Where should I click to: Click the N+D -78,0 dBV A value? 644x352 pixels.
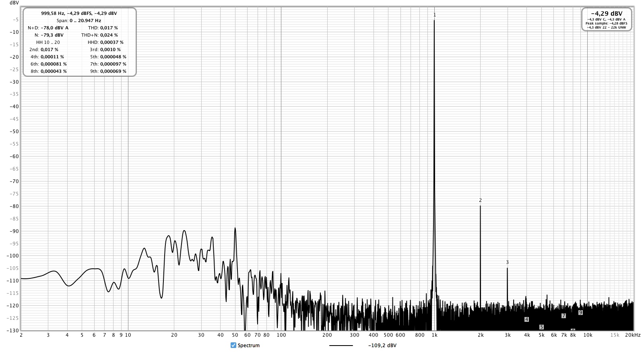[x=55, y=28]
